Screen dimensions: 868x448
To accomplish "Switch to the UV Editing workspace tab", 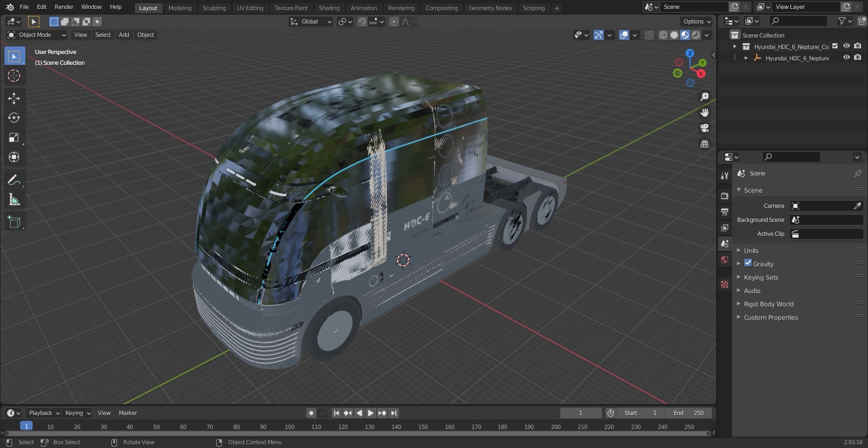I will click(x=250, y=8).
